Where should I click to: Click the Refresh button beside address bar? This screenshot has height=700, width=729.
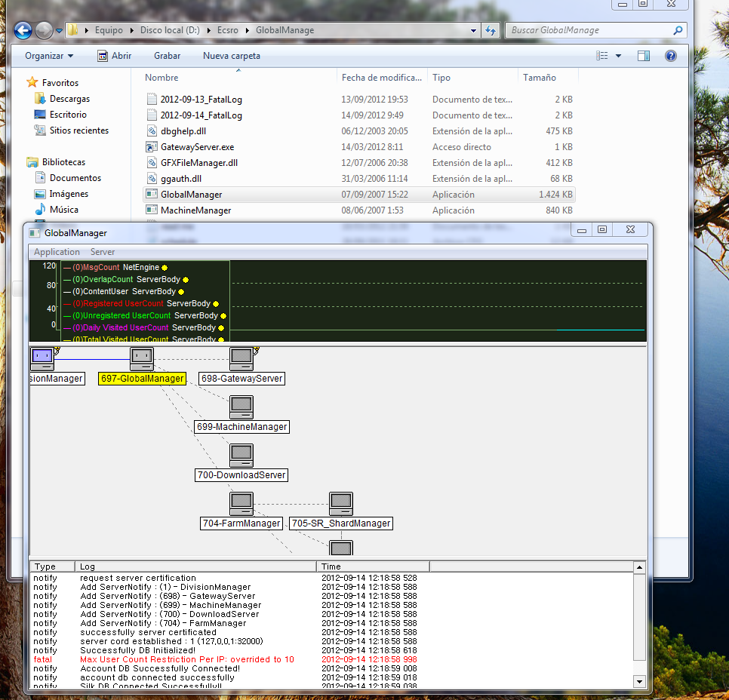pyautogui.click(x=491, y=31)
